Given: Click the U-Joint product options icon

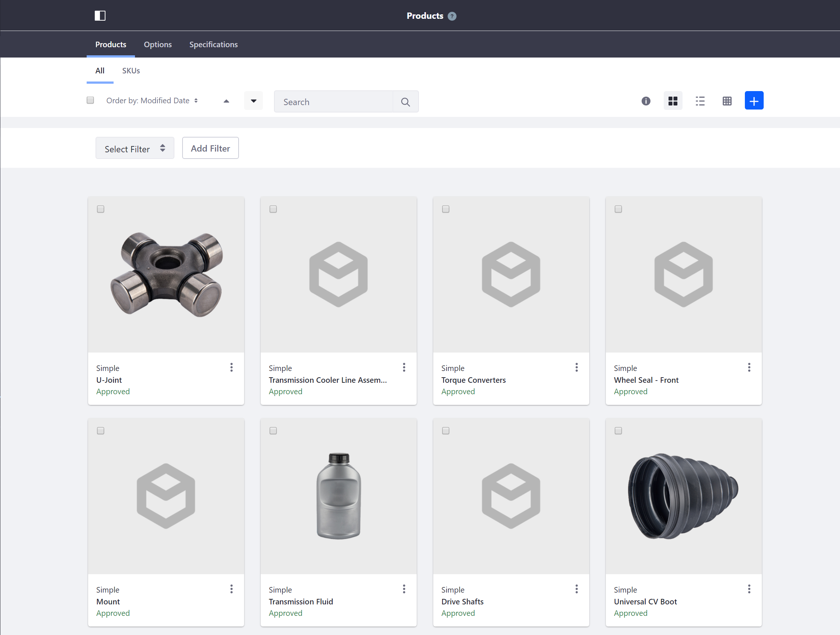Looking at the screenshot, I should [x=231, y=368].
